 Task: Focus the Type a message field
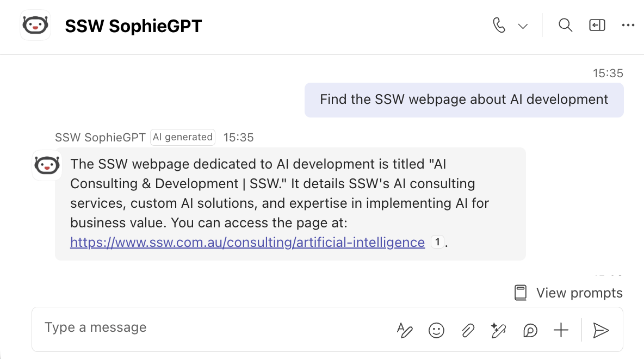tap(214, 328)
